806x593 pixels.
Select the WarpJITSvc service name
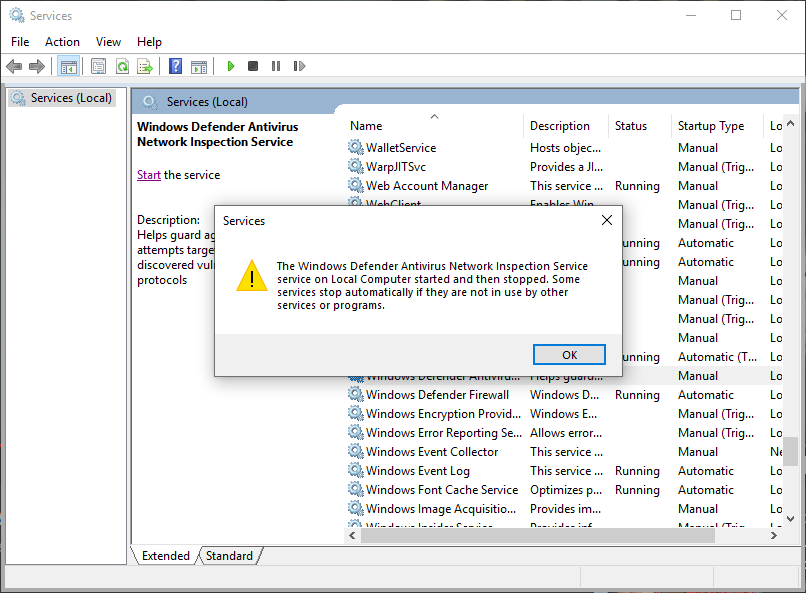point(396,167)
